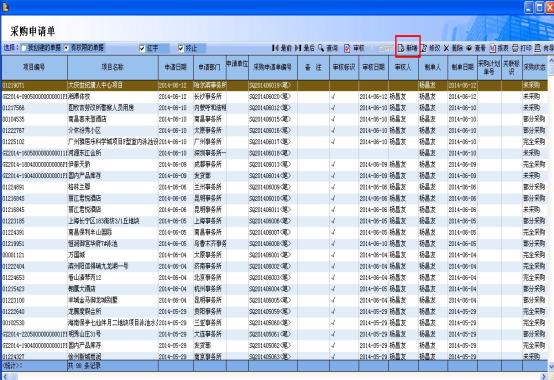Select the 有权限的单据 radio option
The height and width of the screenshot is (380, 554).
pyautogui.click(x=84, y=48)
